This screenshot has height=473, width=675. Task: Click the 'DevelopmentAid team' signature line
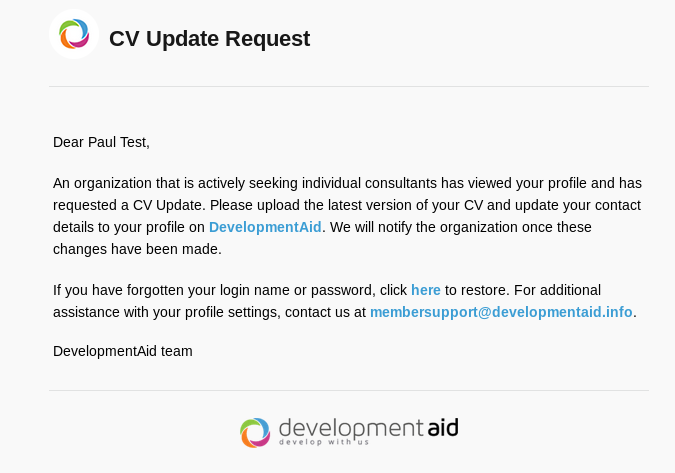pos(122,351)
